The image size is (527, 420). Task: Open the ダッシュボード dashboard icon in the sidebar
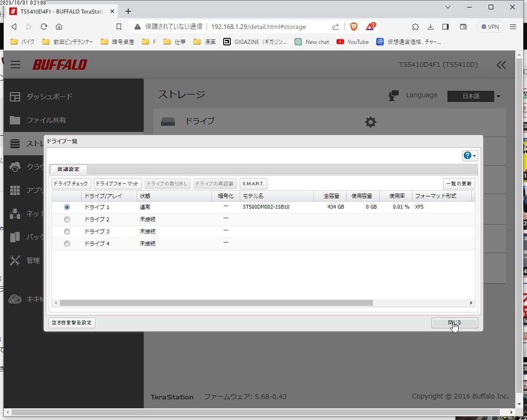pos(15,97)
